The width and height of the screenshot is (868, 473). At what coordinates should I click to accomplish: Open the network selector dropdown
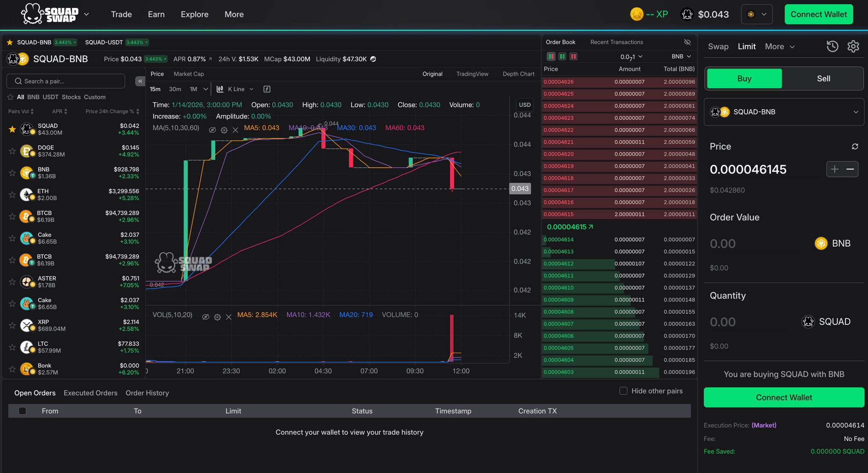pyautogui.click(x=757, y=14)
